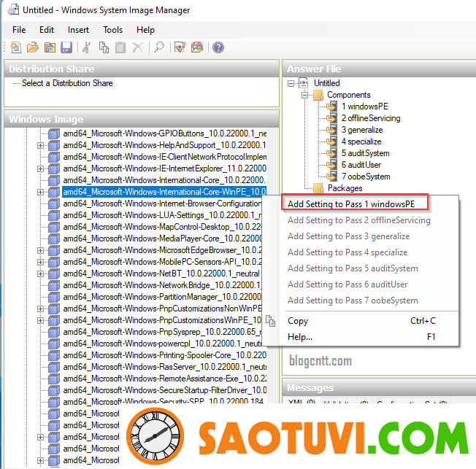476x469 pixels.
Task: Open the File menu
Action: [19, 30]
